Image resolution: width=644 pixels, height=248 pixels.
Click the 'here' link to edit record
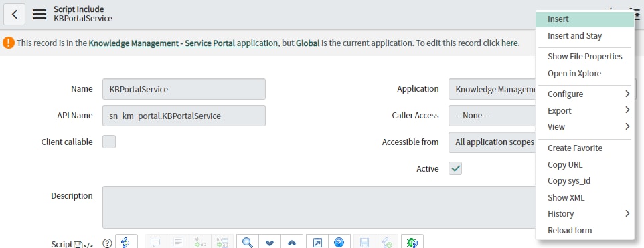510,43
